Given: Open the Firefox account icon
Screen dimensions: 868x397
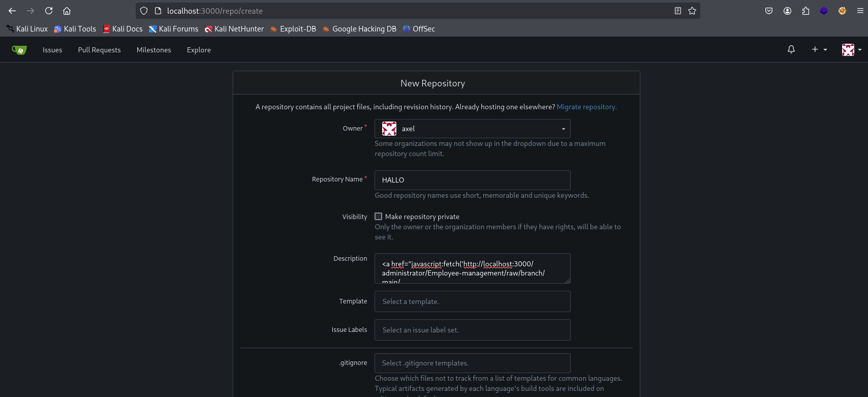Looking at the screenshot, I should pyautogui.click(x=787, y=11).
